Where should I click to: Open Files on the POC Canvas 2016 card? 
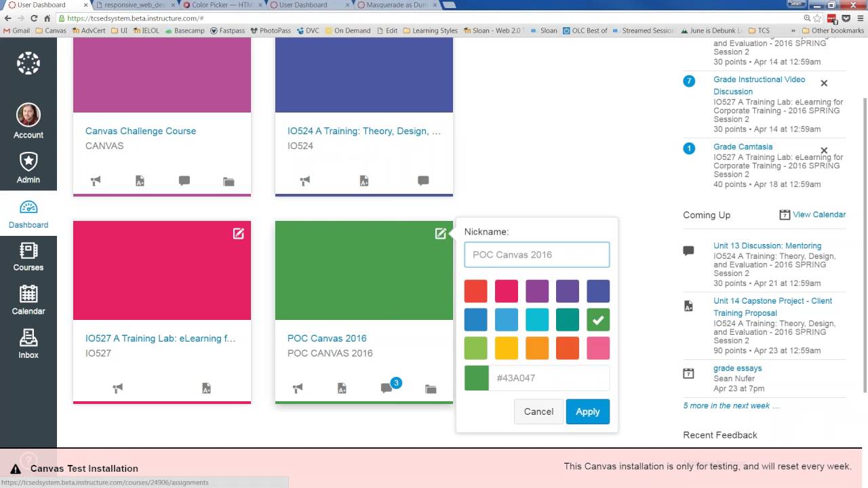(431, 389)
